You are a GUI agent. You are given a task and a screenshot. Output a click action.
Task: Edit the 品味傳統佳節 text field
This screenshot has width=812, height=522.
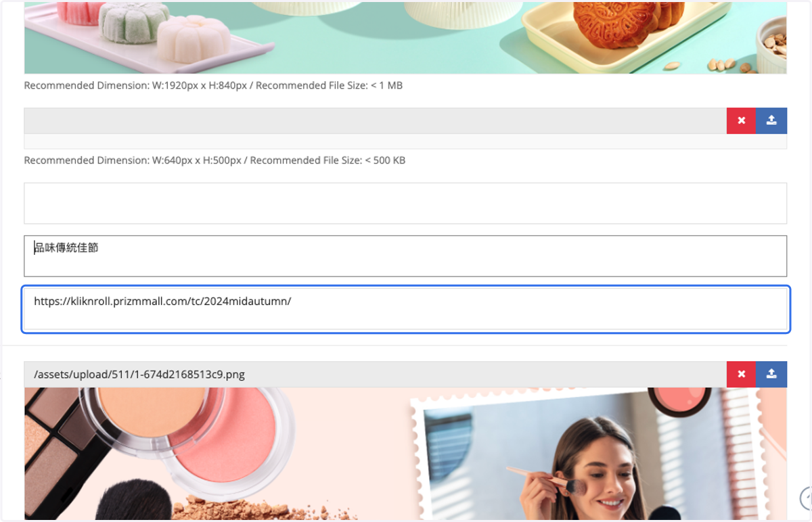click(405, 256)
